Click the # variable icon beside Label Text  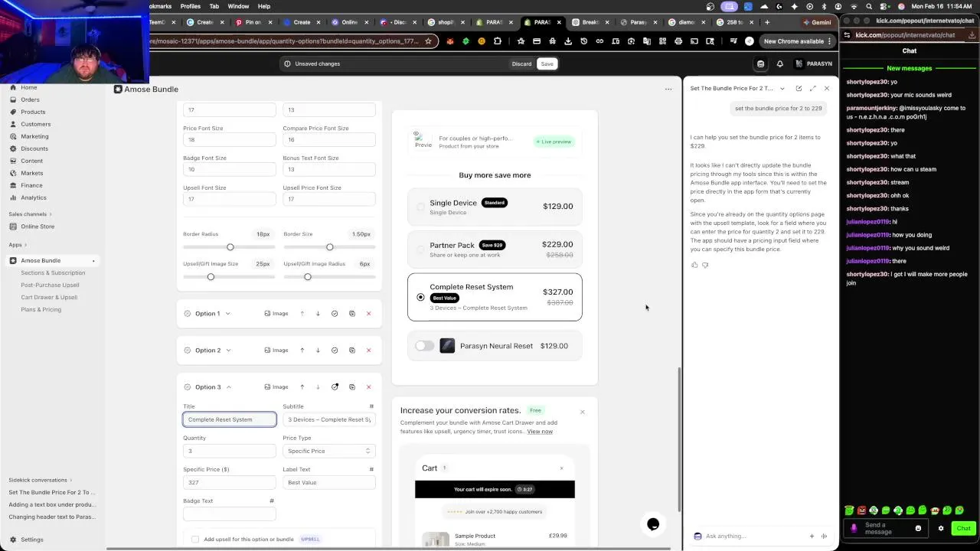pyautogui.click(x=371, y=469)
